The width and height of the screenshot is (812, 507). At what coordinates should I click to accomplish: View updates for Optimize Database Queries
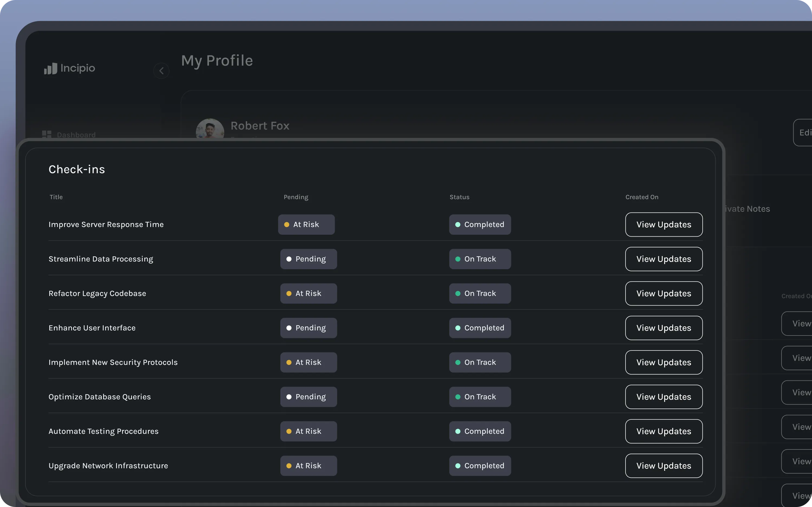tap(663, 397)
